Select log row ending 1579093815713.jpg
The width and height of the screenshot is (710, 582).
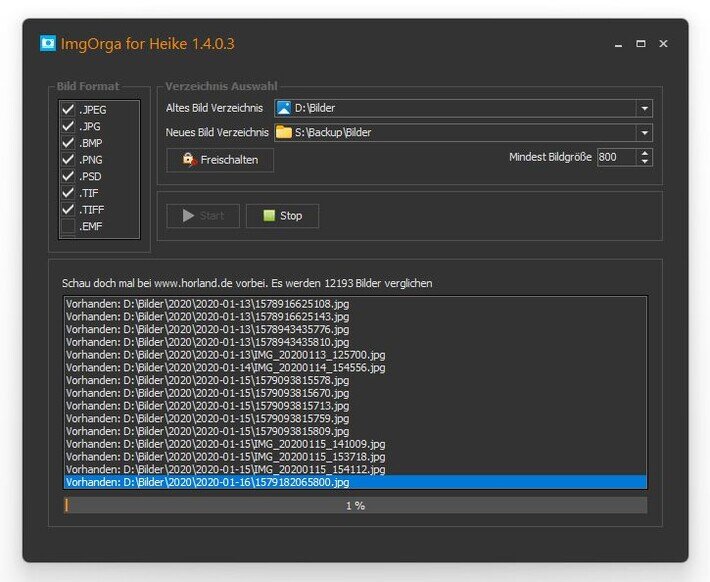[x=355, y=405]
